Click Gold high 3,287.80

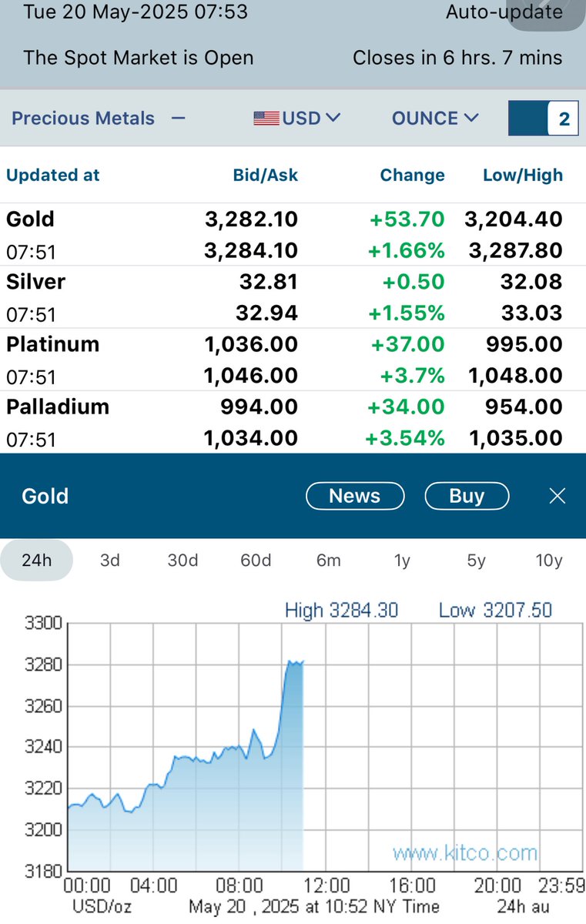[x=514, y=250]
